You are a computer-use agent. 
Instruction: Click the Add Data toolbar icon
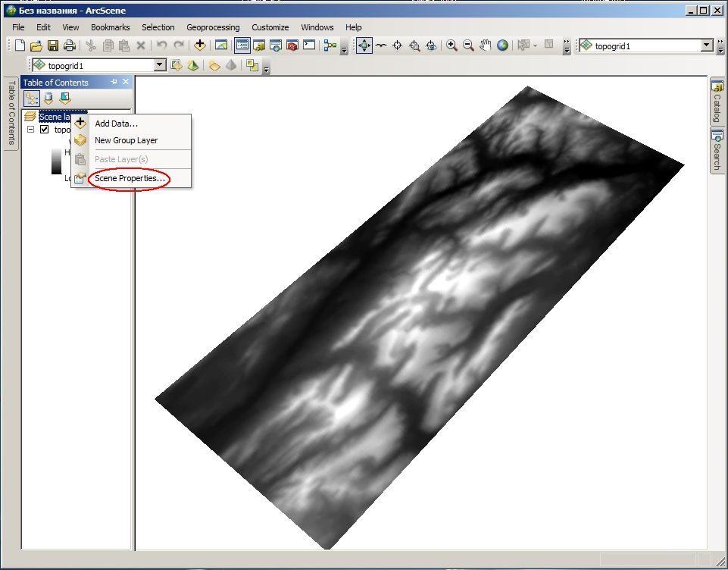(200, 45)
